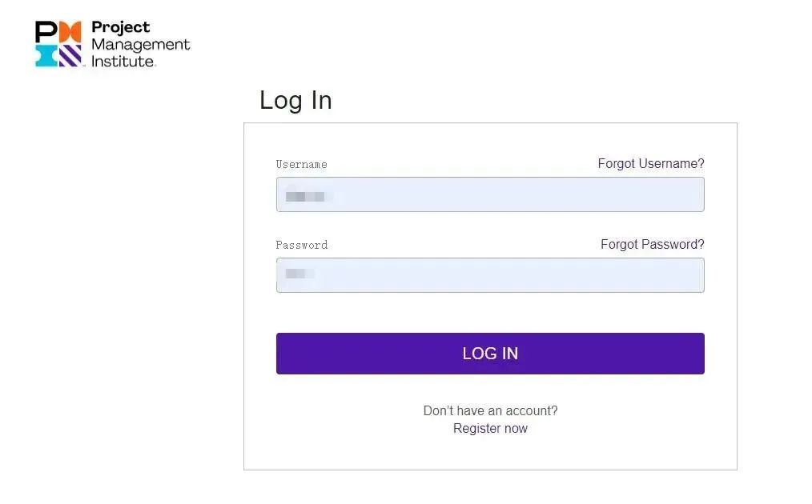
Task: Click the blurred text in Username field
Action: (x=308, y=195)
